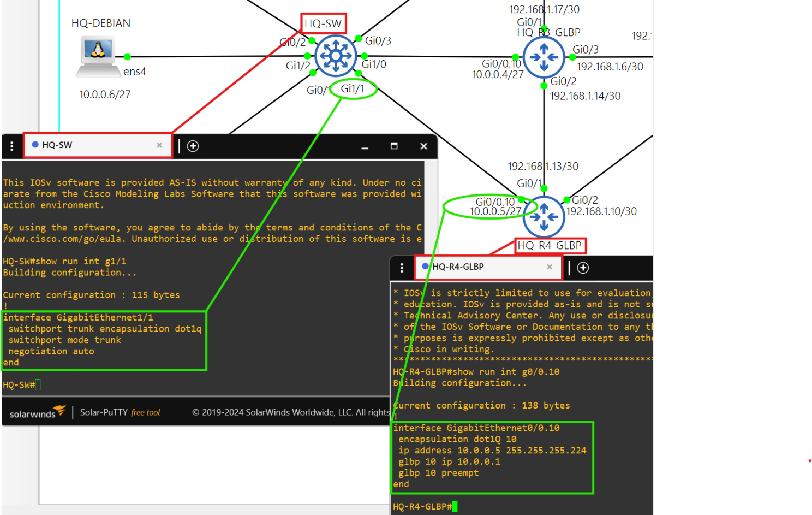Click the HQ-SW switch icon in topology
The height and width of the screenshot is (515, 812).
pos(336,56)
